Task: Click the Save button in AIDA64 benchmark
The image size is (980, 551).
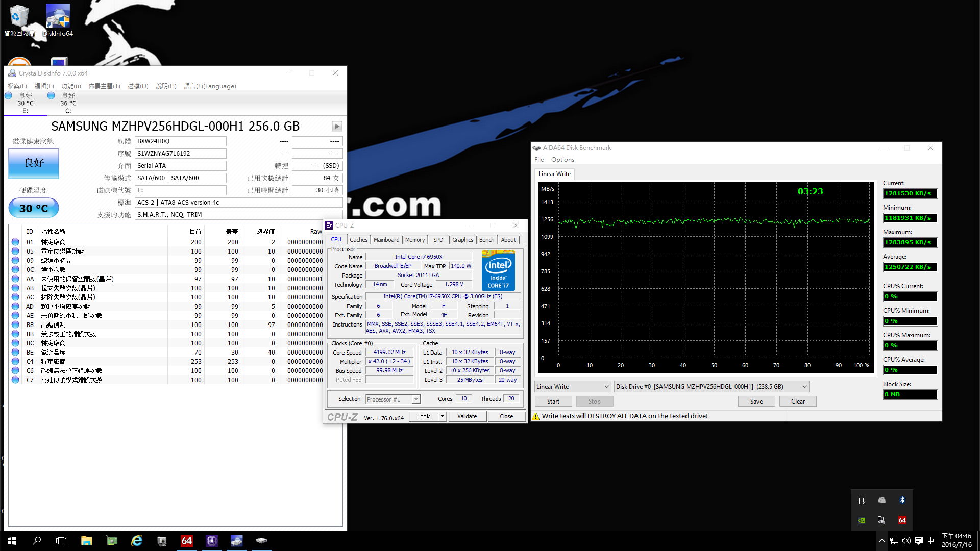Action: tap(756, 402)
